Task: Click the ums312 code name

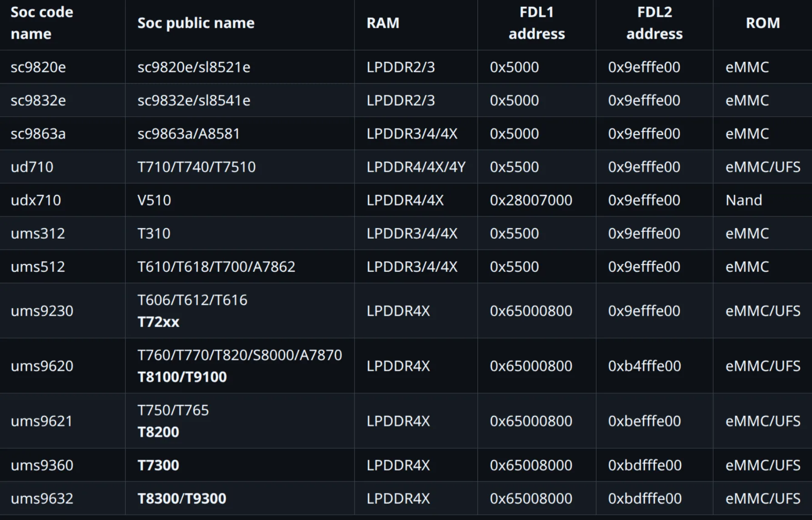Action: [38, 234]
